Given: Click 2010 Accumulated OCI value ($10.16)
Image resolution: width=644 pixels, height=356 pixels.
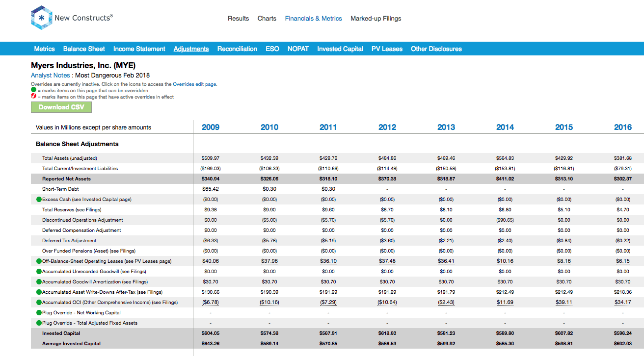Looking at the screenshot, I should point(269,303).
